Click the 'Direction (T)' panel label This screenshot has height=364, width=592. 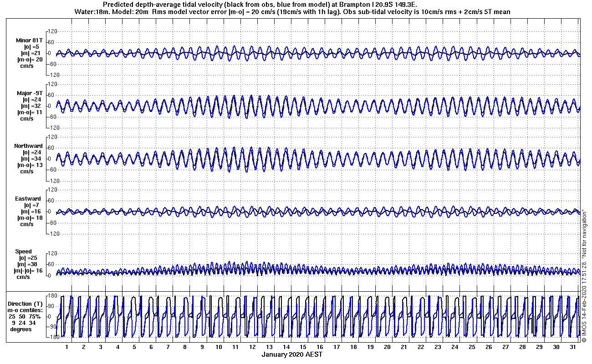(26, 304)
